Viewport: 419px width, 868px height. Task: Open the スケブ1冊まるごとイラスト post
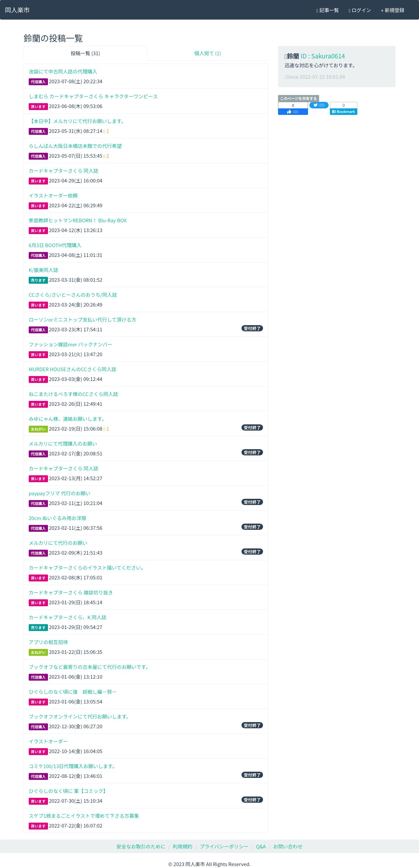click(84, 816)
